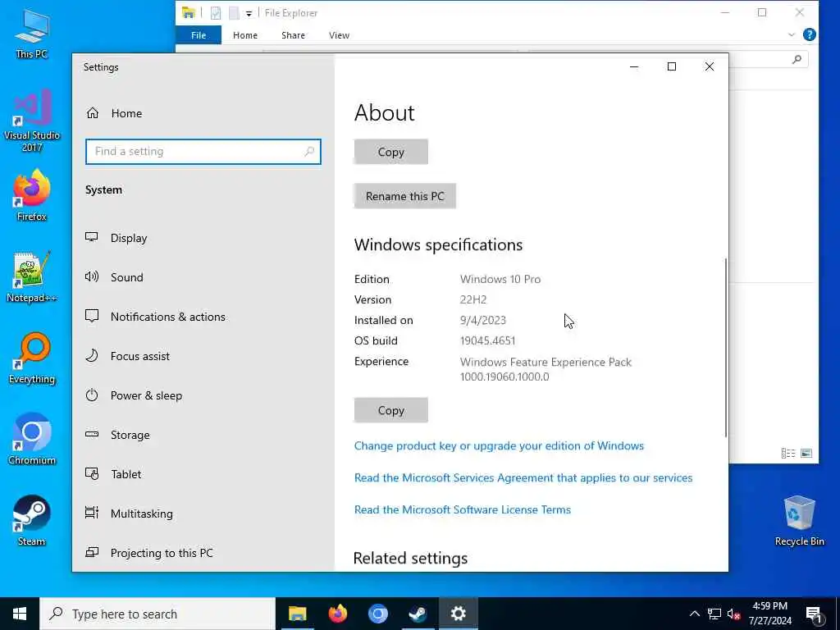Click File Explorer search magnifier icon

click(x=797, y=59)
